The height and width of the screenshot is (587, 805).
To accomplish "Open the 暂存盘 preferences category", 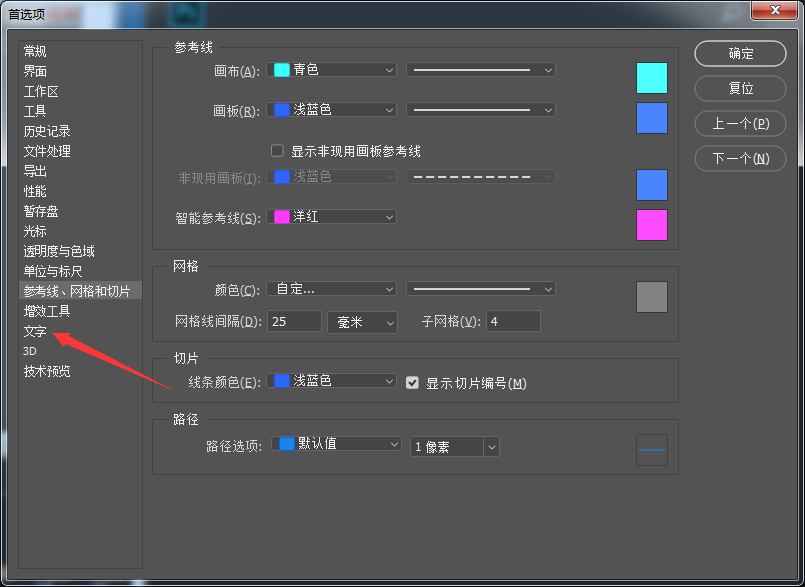I will [x=41, y=212].
